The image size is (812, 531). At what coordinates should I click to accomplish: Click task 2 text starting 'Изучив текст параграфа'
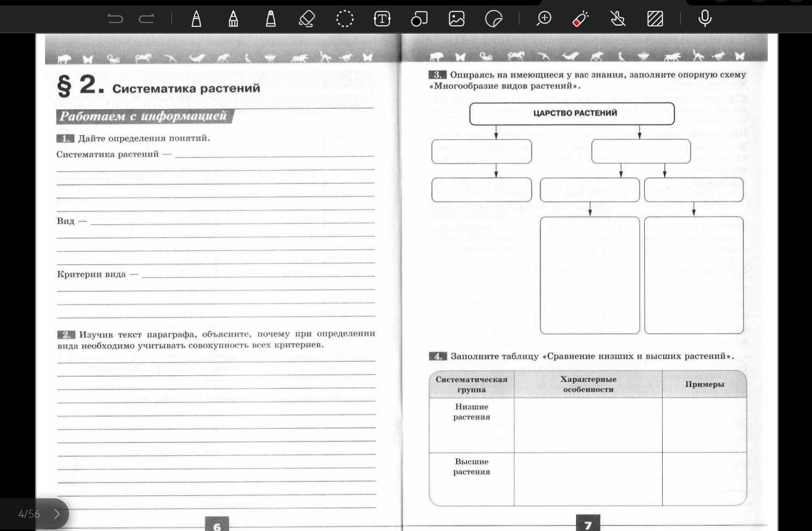click(216, 339)
